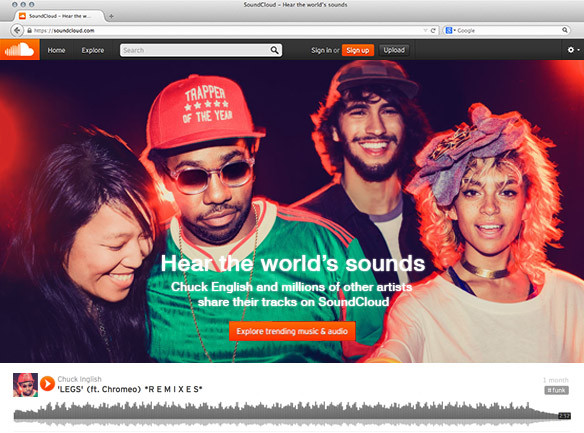The height and width of the screenshot is (433, 584).
Task: Open the settings gear menu
Action: click(x=572, y=50)
